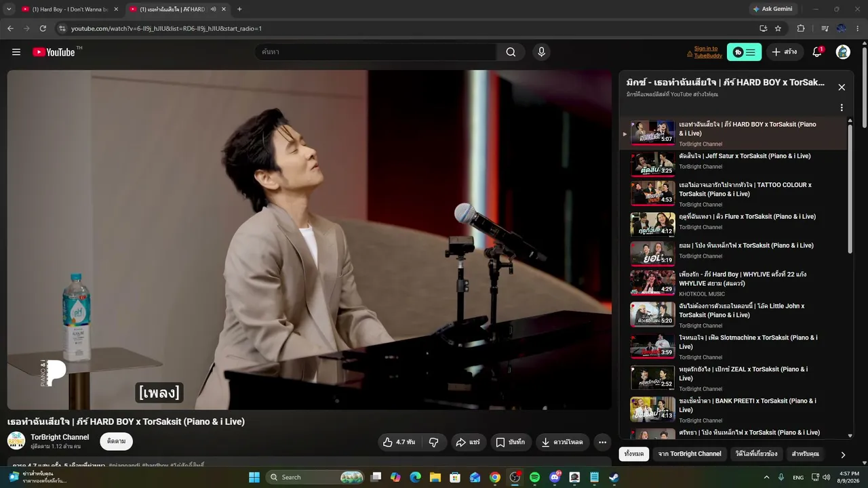The height and width of the screenshot is (488, 868).
Task: Play TATTOO COLOUR x TorSaksit video
Action: pos(739,194)
